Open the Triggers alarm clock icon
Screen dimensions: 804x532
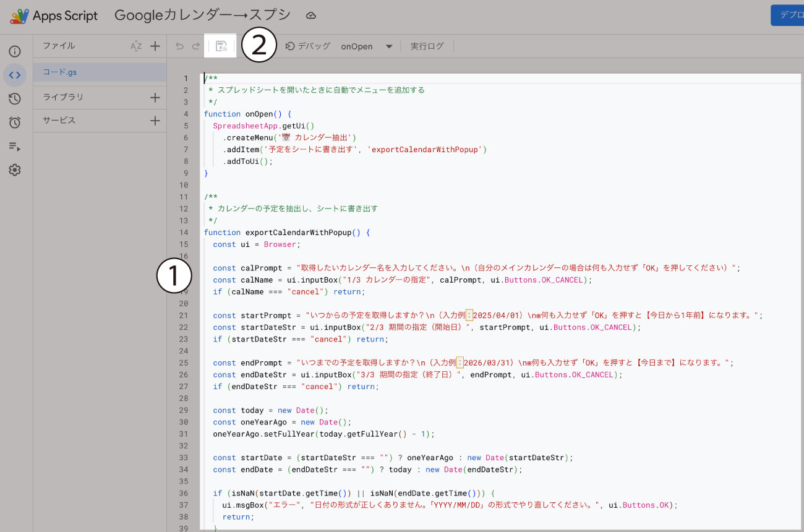[15, 122]
